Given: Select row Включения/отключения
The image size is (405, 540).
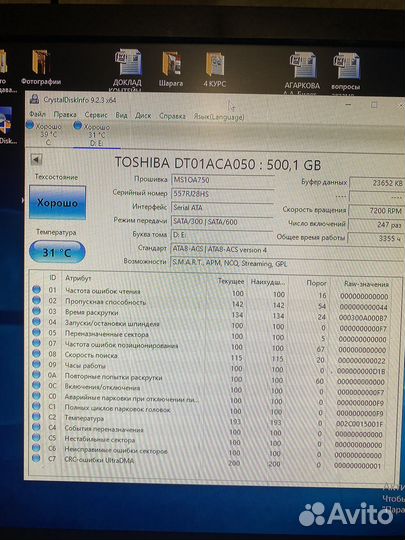Looking at the screenshot, I should [x=208, y=389].
